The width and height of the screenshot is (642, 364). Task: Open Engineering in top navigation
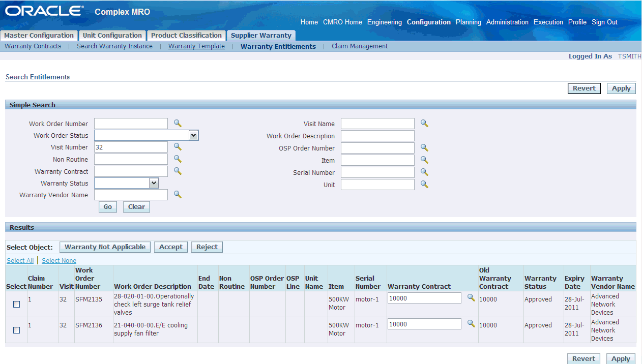tap(385, 22)
